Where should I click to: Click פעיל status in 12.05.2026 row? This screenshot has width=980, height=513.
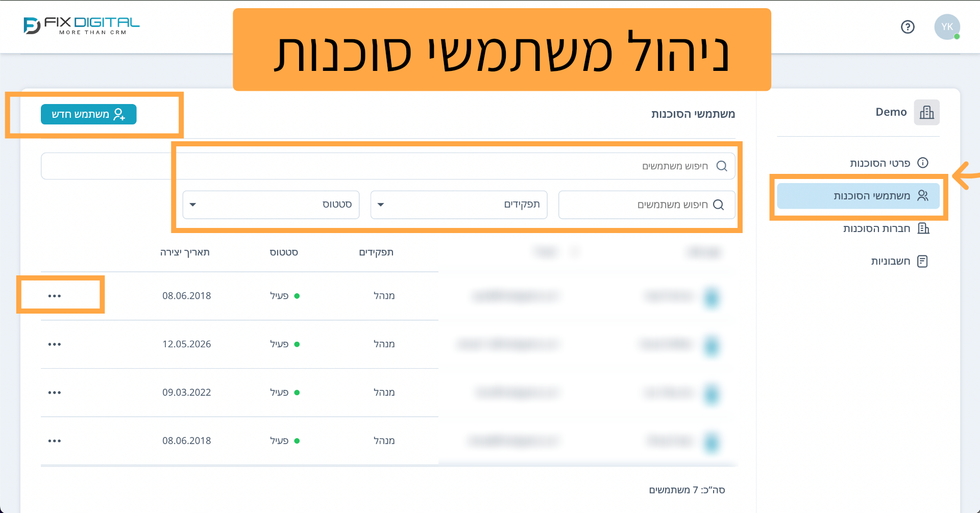coord(284,344)
